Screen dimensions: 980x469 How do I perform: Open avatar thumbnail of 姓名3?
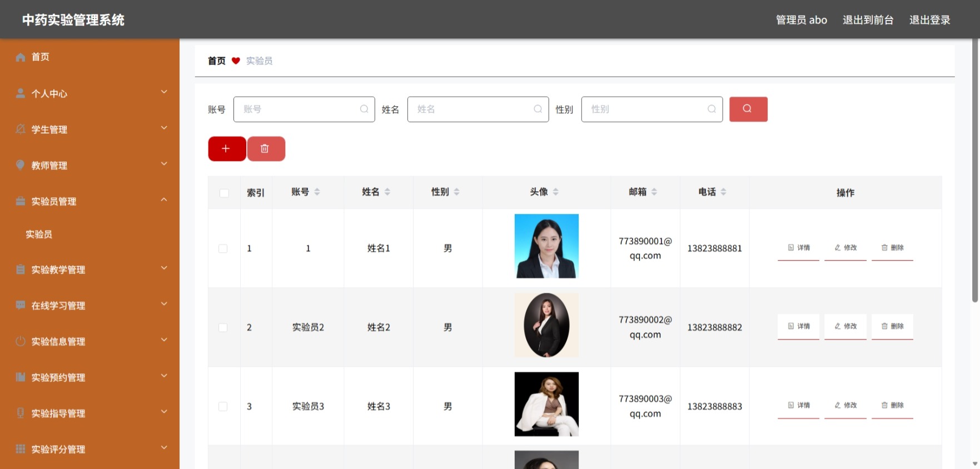pyautogui.click(x=546, y=404)
